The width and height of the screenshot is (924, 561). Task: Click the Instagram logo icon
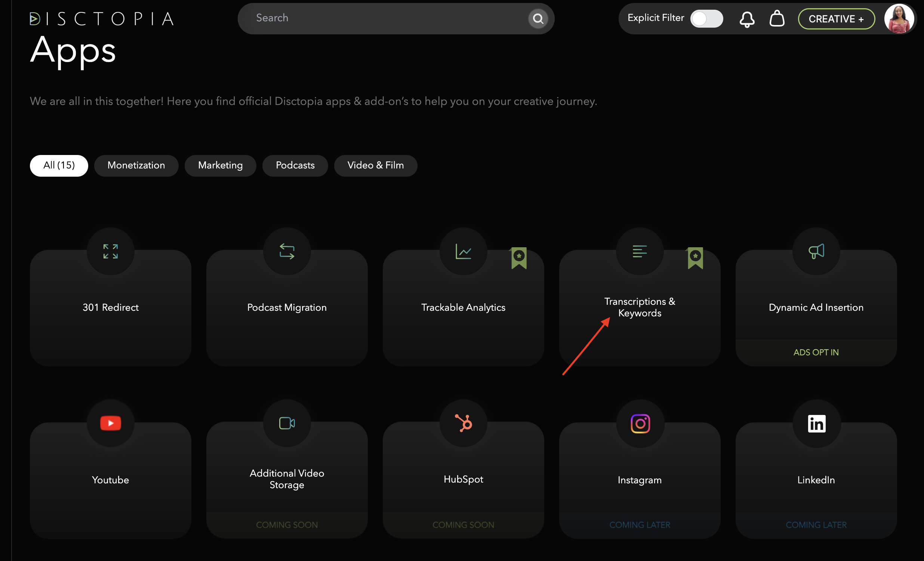[x=640, y=424]
